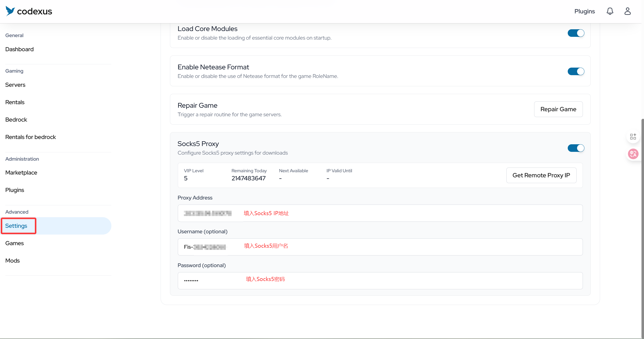Open the Marketplace section

coord(21,173)
